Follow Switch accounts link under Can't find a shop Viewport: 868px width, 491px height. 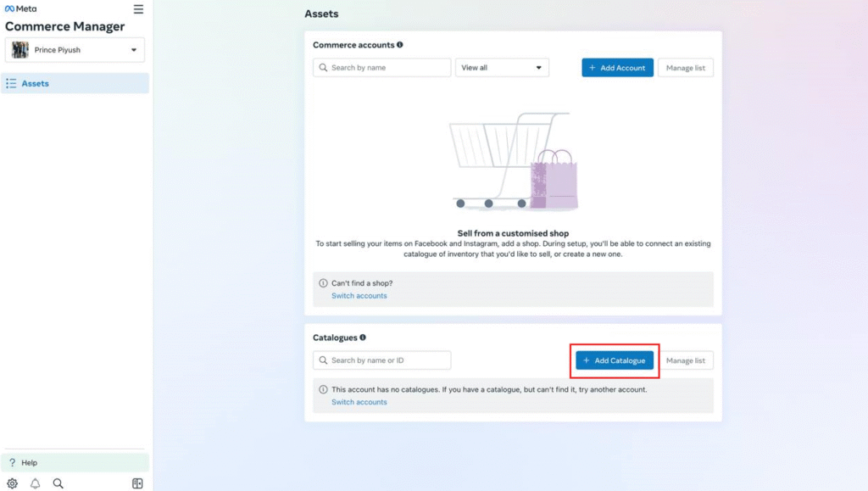[359, 296]
